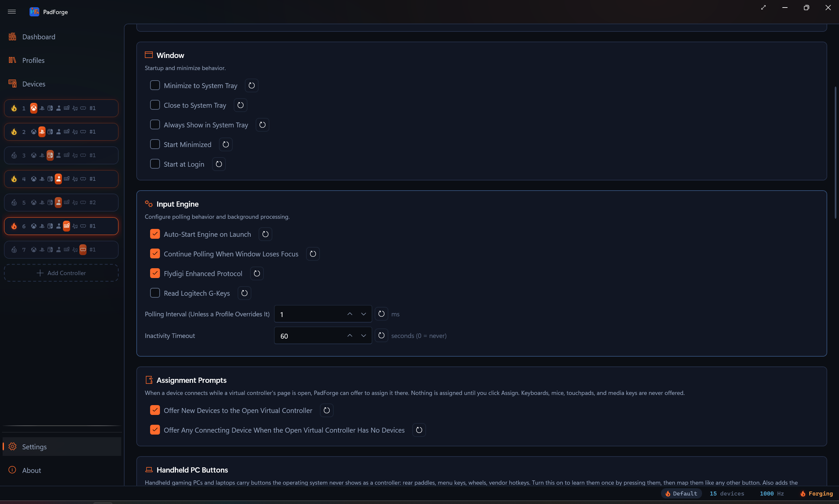The image size is (839, 504).
Task: Reset Read Logitech G-Keys setting
Action: pyautogui.click(x=244, y=293)
